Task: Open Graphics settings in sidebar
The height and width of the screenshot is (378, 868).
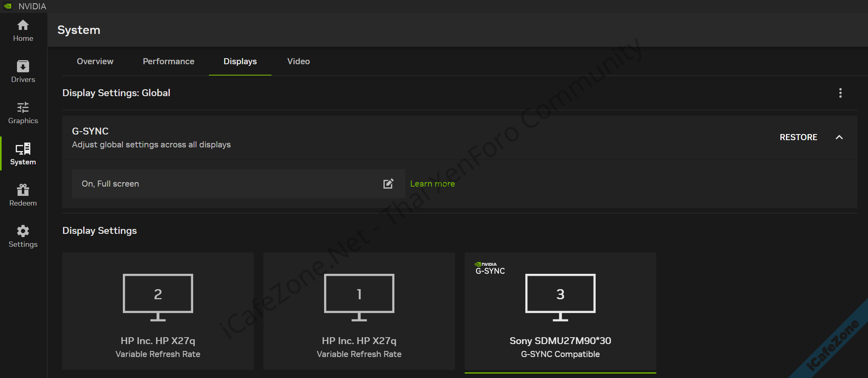Action: point(23,113)
